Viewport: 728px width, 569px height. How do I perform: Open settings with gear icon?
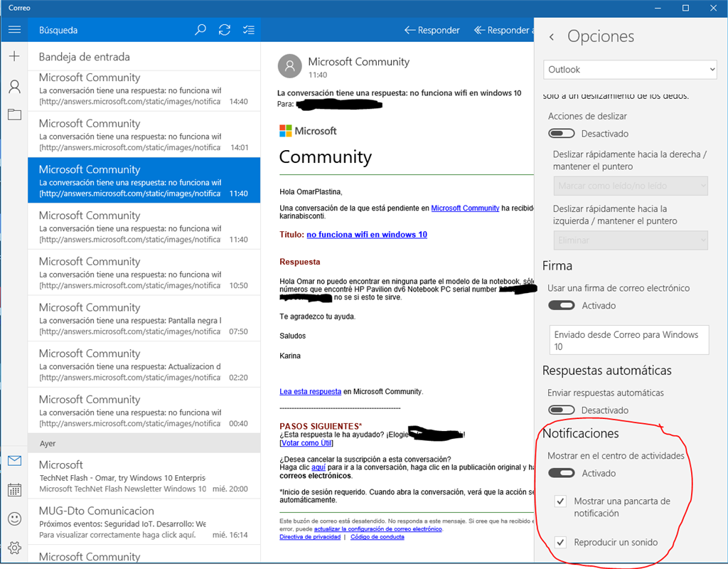pos(14,548)
